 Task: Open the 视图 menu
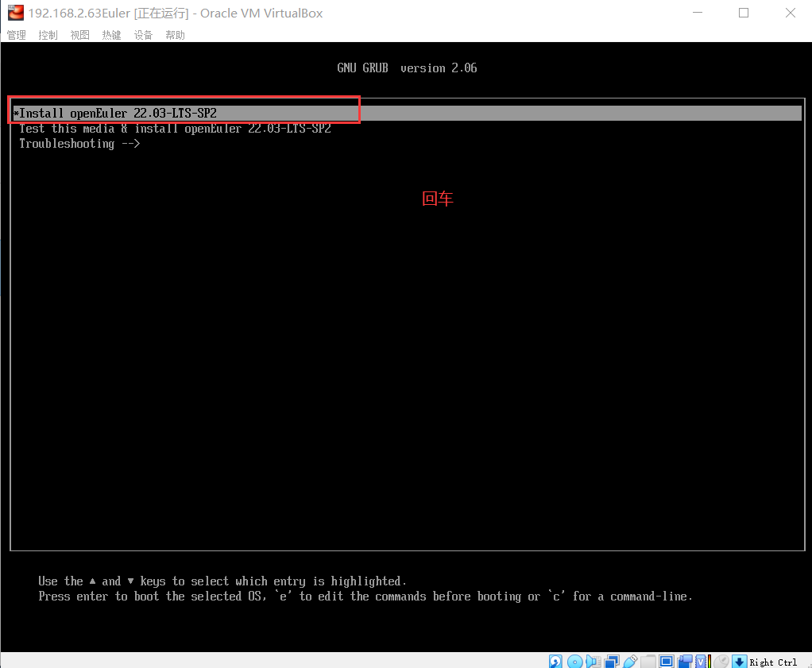click(x=79, y=35)
